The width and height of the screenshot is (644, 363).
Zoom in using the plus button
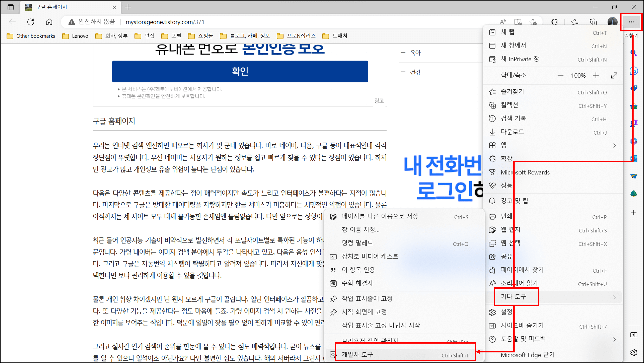coord(596,75)
